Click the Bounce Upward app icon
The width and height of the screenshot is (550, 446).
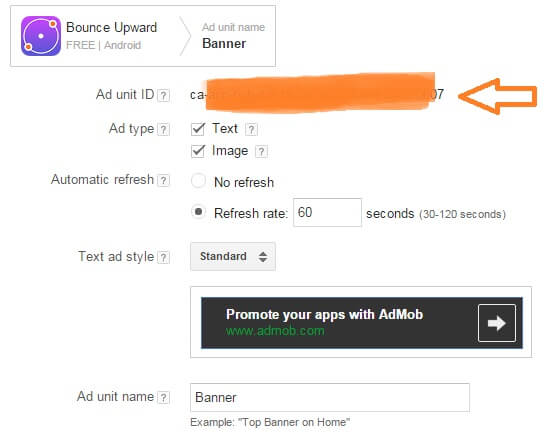click(x=41, y=36)
